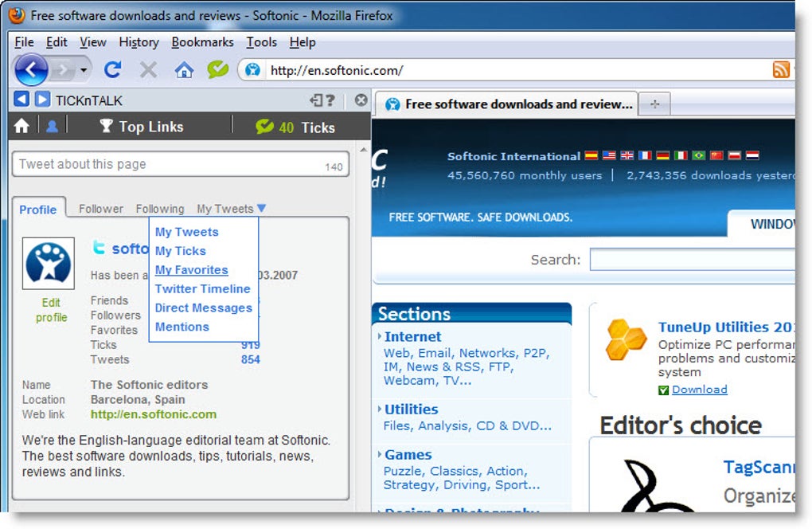Click the orange RSS feed icon
The width and height of the screenshot is (812, 529).
[781, 69]
